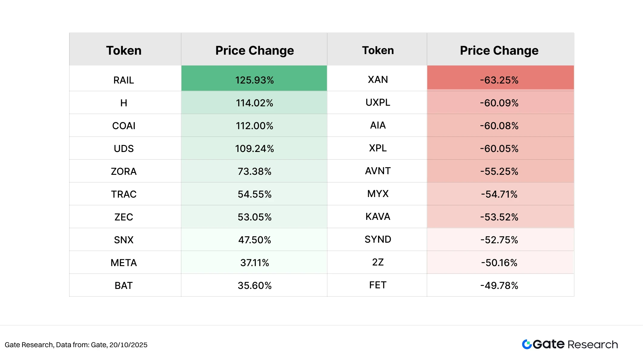Select the KAVA token cell
643x364 pixels.
click(x=378, y=217)
